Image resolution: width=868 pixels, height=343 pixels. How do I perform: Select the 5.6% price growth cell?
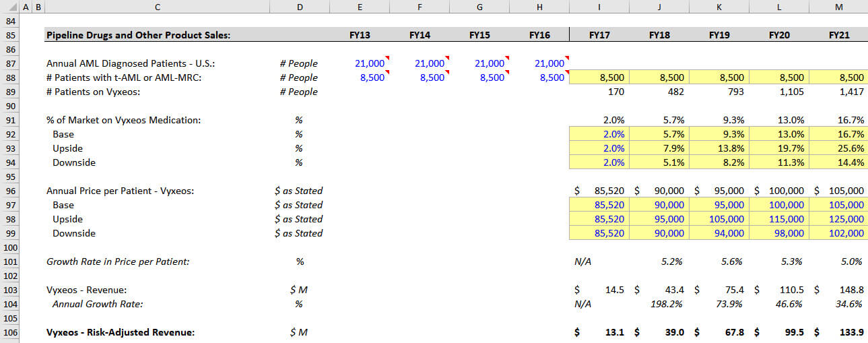pos(719,261)
